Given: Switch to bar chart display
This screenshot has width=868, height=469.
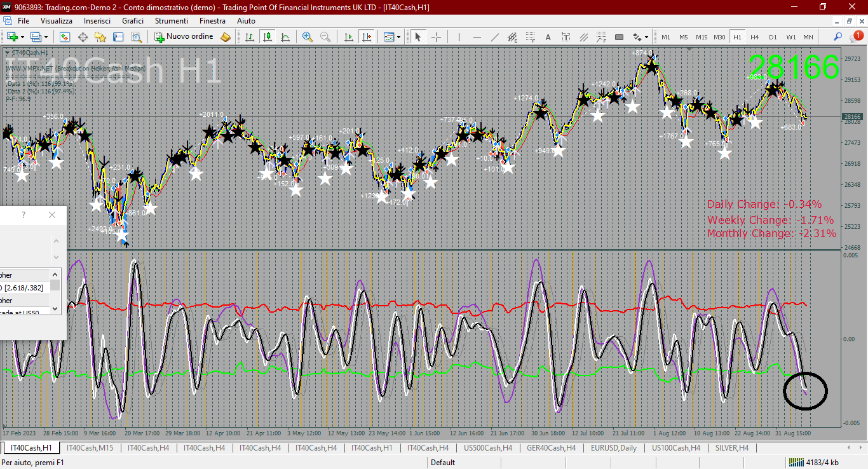Looking at the screenshot, I should (250, 37).
